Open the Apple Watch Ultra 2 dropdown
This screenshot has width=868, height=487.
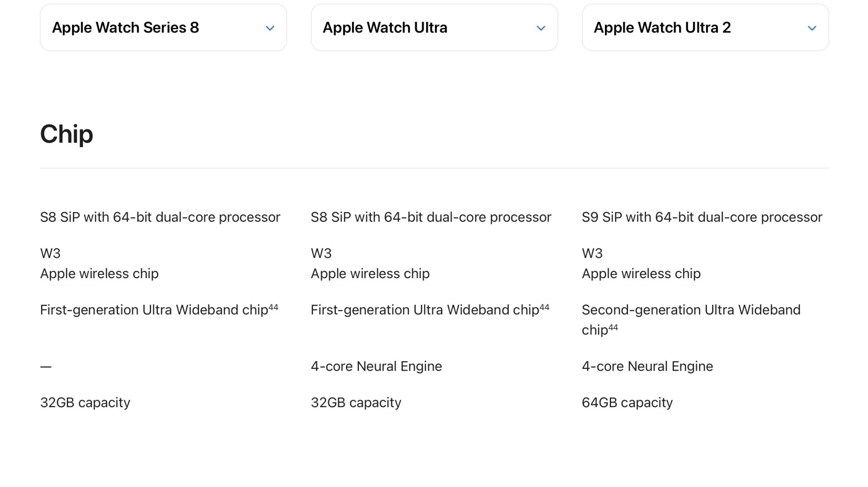point(705,28)
